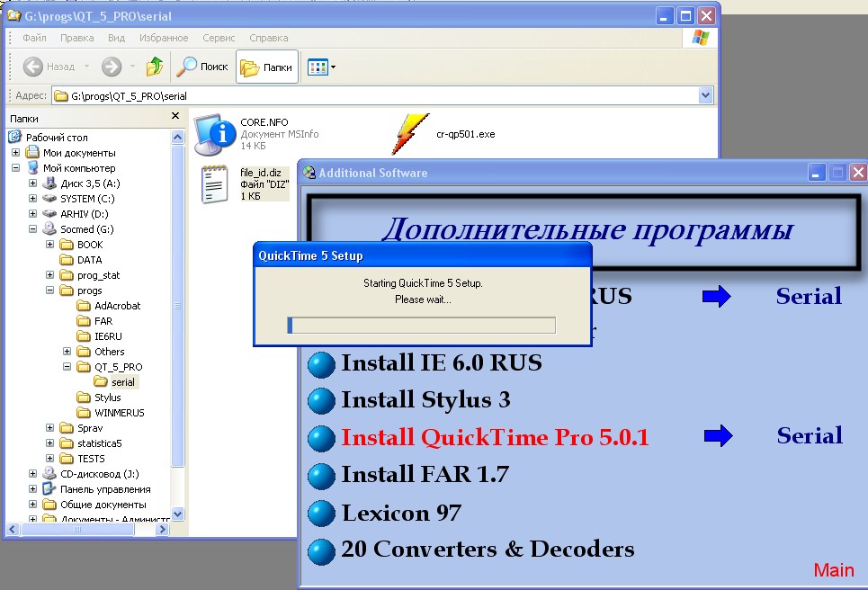Viewport: 868px width, 590px height.
Task: Select Диск 3,5 (A:) floppy drive
Action: (x=83, y=183)
